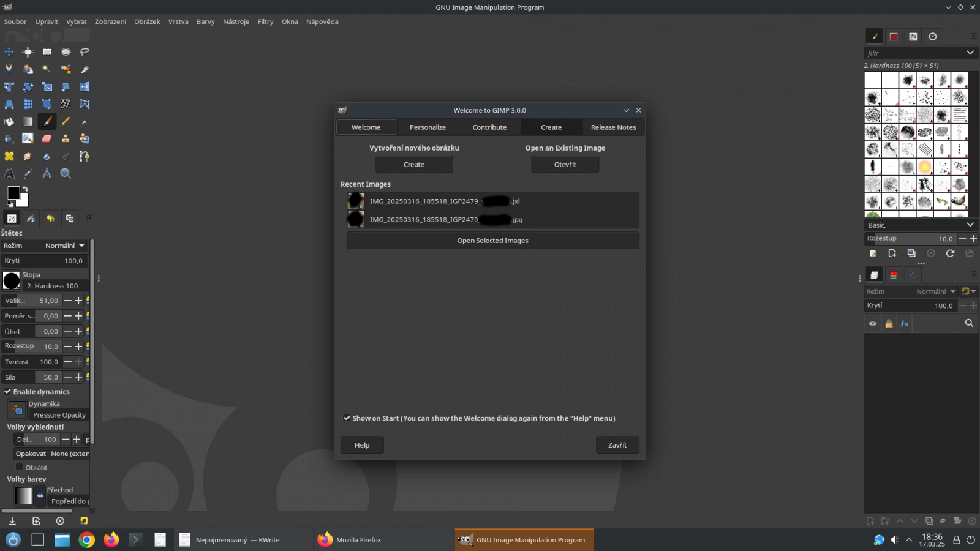The height and width of the screenshot is (551, 980).
Task: Select the recent .jxl image entry
Action: (492, 201)
